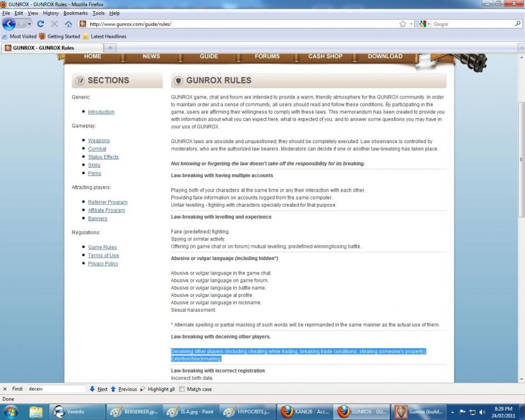Expand the list all tabs dropdown
The height and width of the screenshot is (420, 525).
click(x=521, y=48)
